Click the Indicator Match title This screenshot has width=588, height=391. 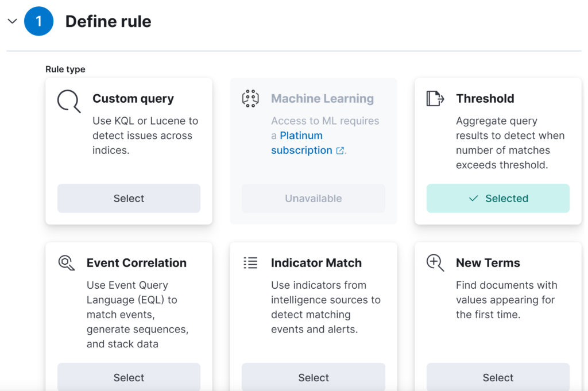coord(316,263)
